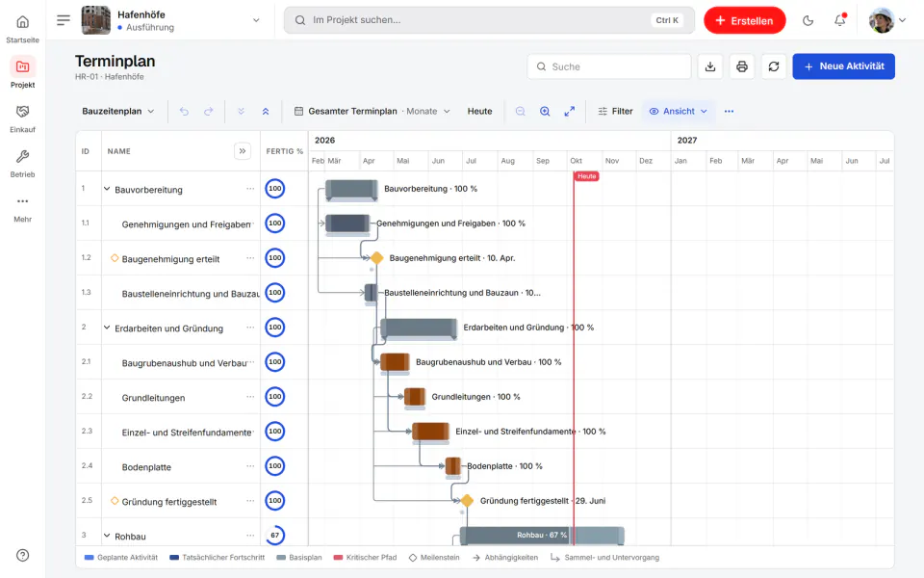The width and height of the screenshot is (924, 578).
Task: Click the Heute timeline marker
Action: [x=586, y=176]
